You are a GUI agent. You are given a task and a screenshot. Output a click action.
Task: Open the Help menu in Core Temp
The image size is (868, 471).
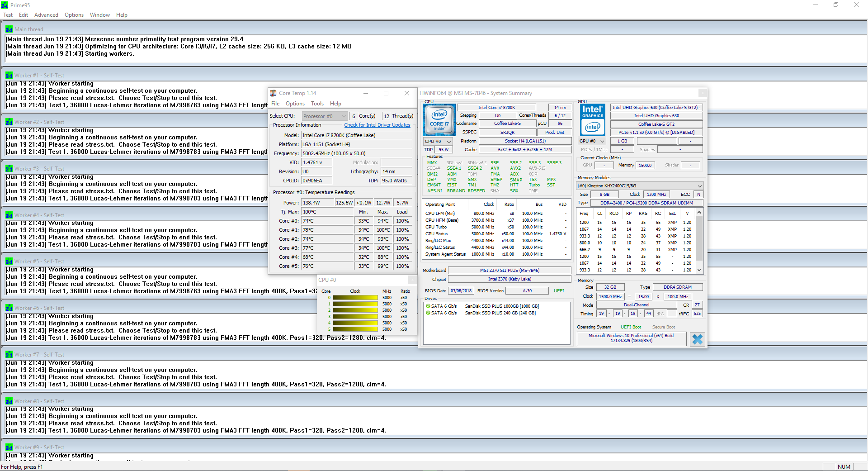pyautogui.click(x=335, y=104)
